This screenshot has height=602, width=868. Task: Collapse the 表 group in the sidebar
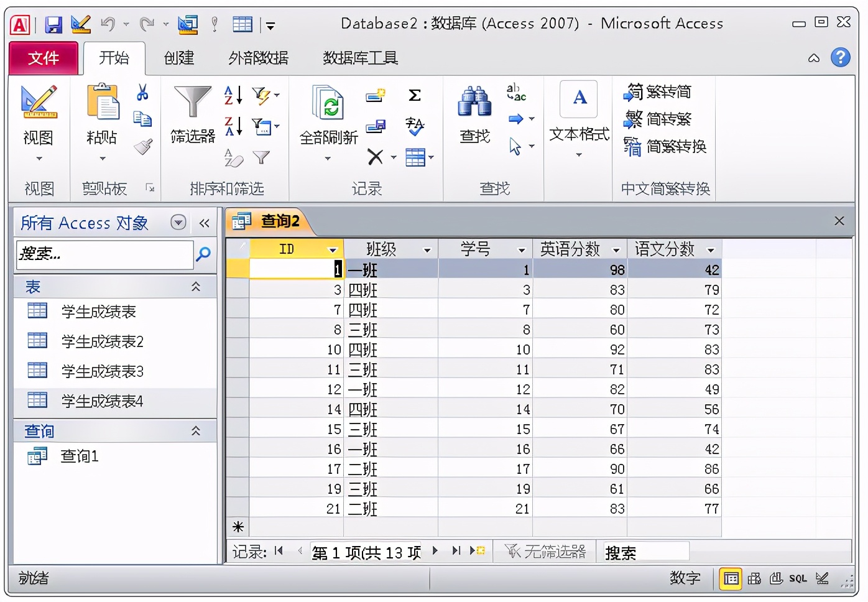pos(196,286)
